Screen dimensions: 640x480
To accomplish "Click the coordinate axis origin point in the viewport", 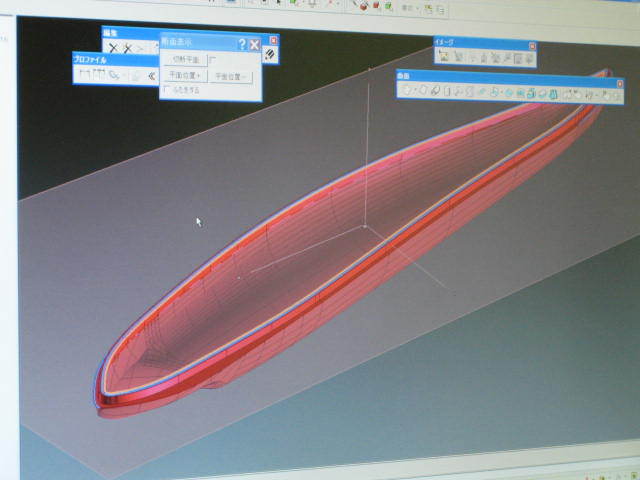I will point(364,226).
